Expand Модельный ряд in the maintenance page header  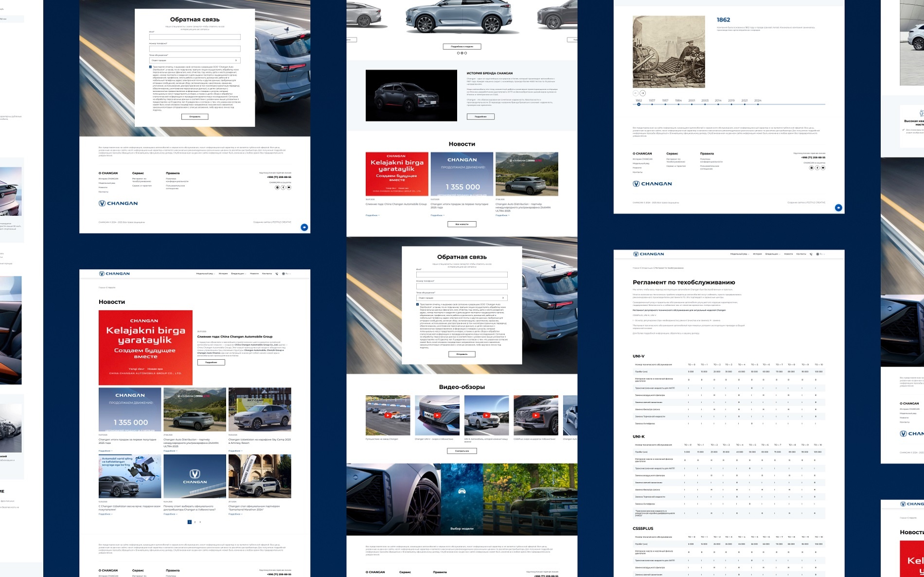pos(740,254)
